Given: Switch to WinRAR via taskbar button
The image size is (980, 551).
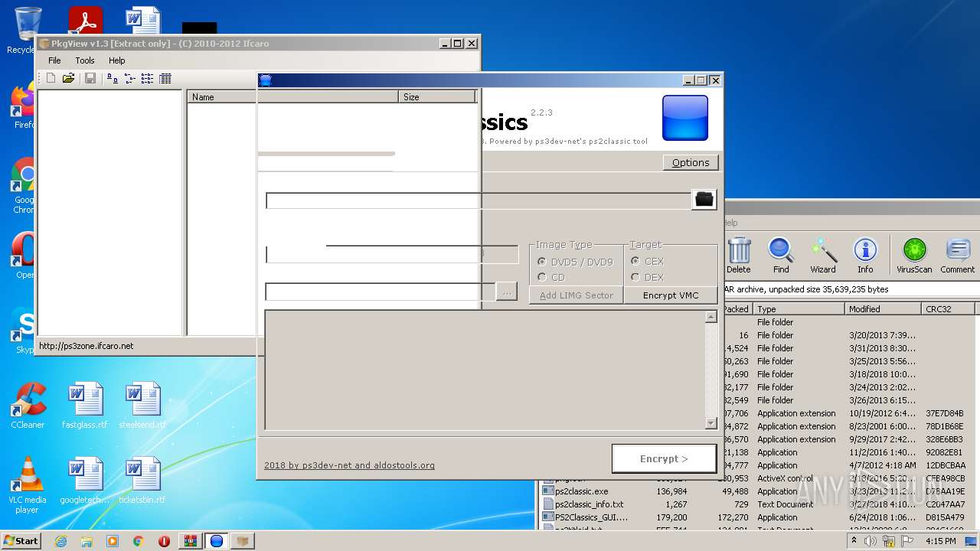Looking at the screenshot, I should 191,541.
